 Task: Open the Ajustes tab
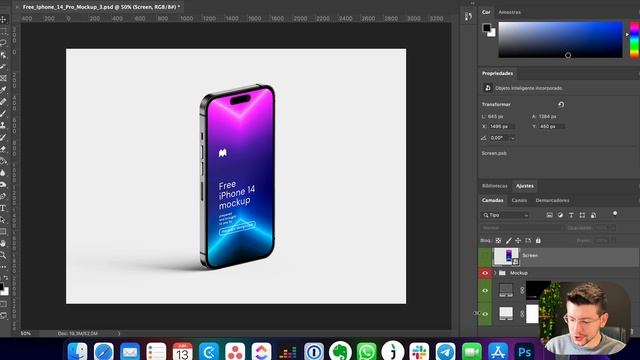point(524,186)
